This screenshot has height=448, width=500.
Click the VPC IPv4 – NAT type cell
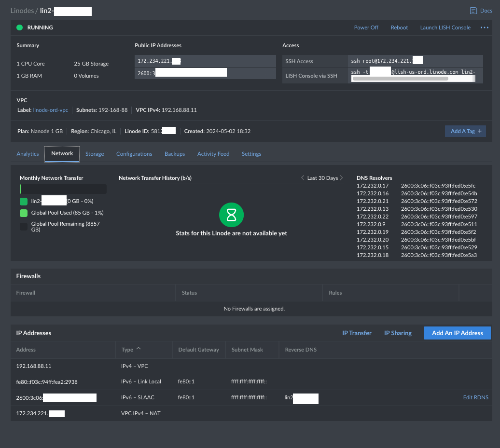pyautogui.click(x=140, y=413)
